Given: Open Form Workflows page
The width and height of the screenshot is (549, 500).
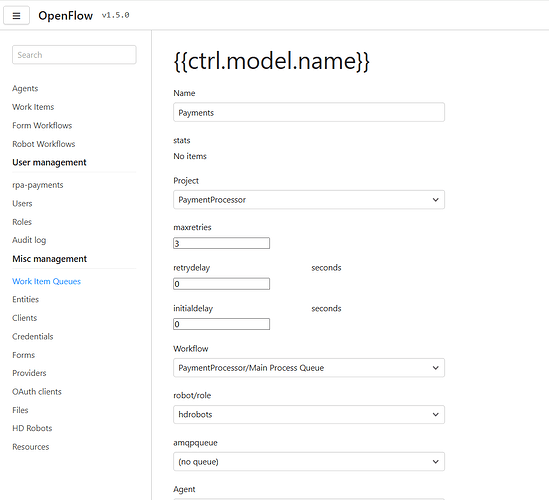Looking at the screenshot, I should click(x=42, y=125).
